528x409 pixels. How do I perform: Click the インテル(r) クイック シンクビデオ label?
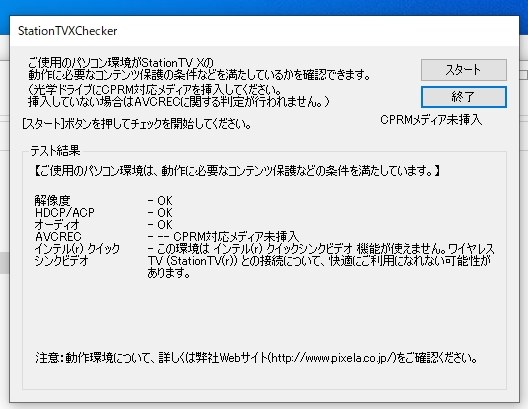77,254
